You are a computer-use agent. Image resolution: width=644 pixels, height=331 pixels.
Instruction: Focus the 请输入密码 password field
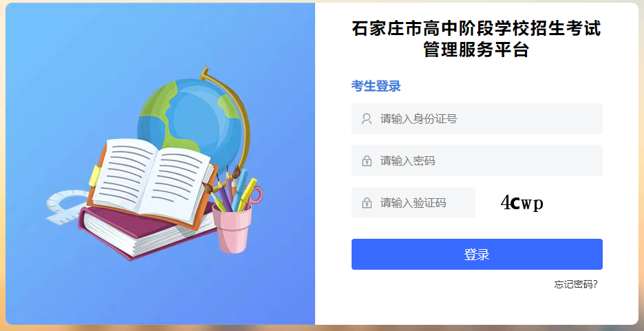tap(477, 160)
